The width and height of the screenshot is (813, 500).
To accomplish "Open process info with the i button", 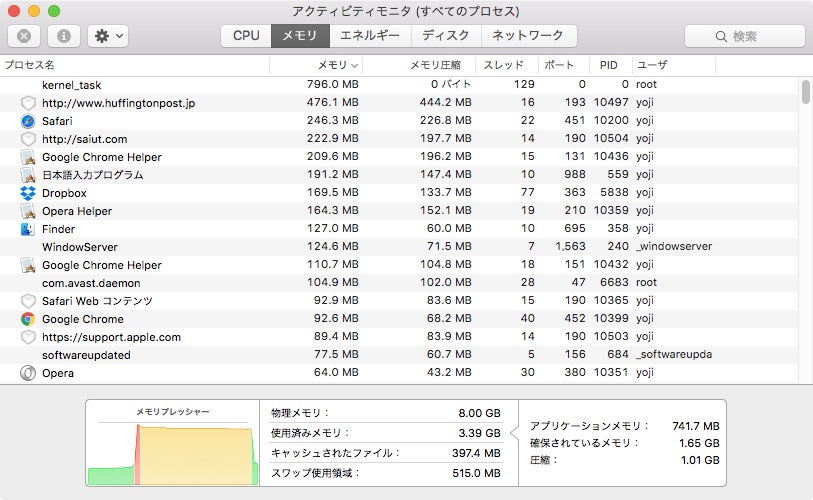I will (64, 36).
